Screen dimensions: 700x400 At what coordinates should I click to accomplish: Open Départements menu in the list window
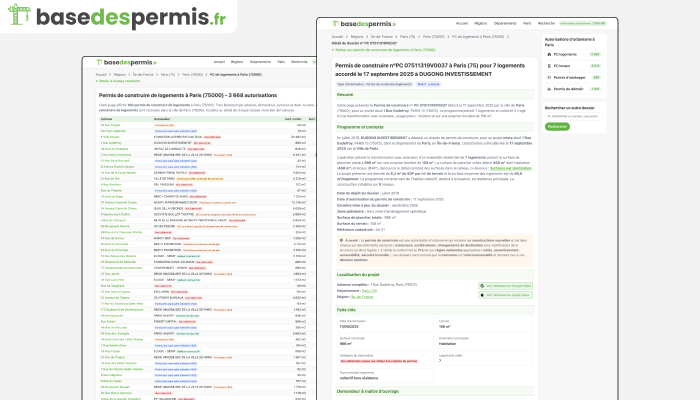click(x=260, y=62)
